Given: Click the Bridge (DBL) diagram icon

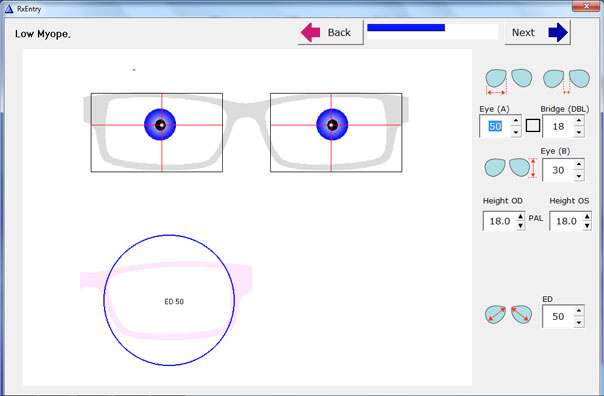Looking at the screenshot, I should point(566,81).
